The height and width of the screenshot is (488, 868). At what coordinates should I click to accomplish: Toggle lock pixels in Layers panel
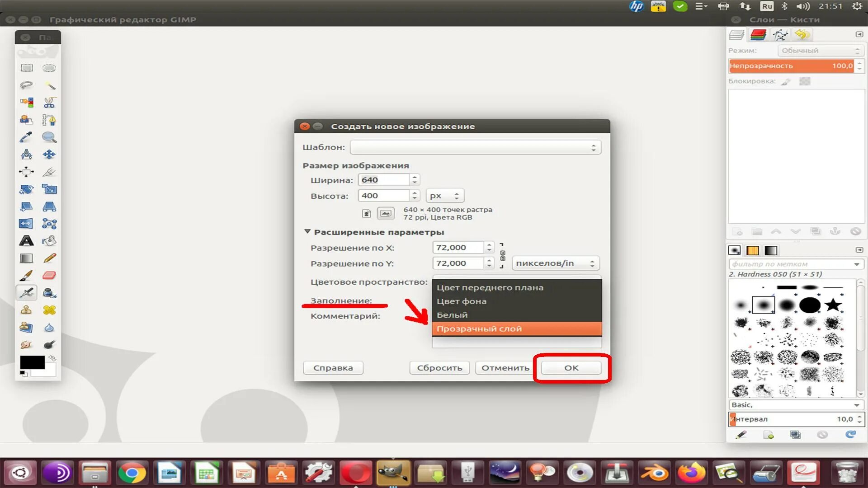click(786, 81)
